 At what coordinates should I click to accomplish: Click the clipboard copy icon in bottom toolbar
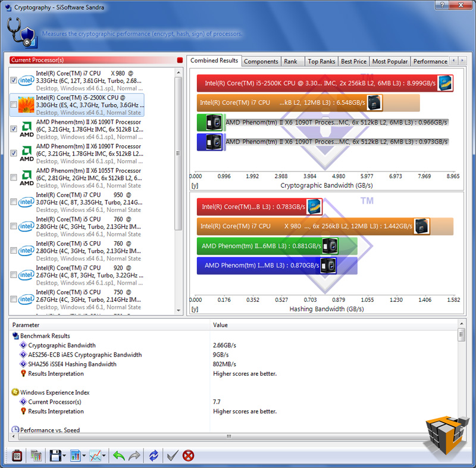(17, 455)
